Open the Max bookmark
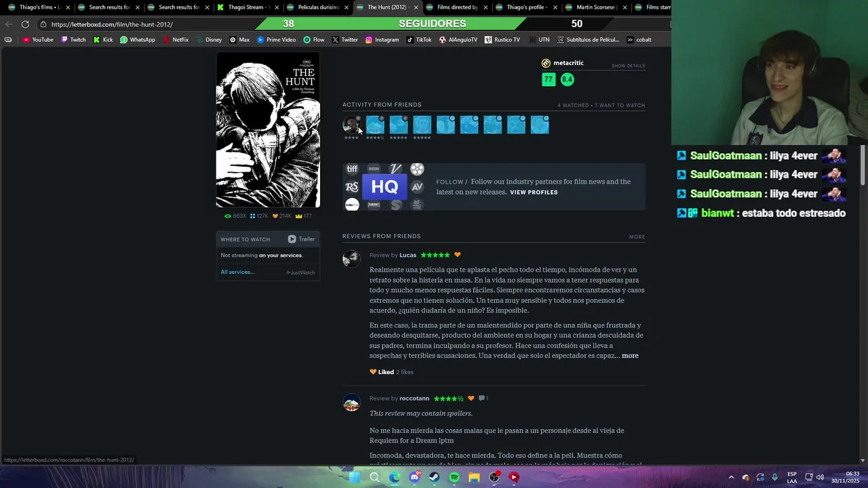The height and width of the screenshot is (488, 868). pyautogui.click(x=239, y=39)
